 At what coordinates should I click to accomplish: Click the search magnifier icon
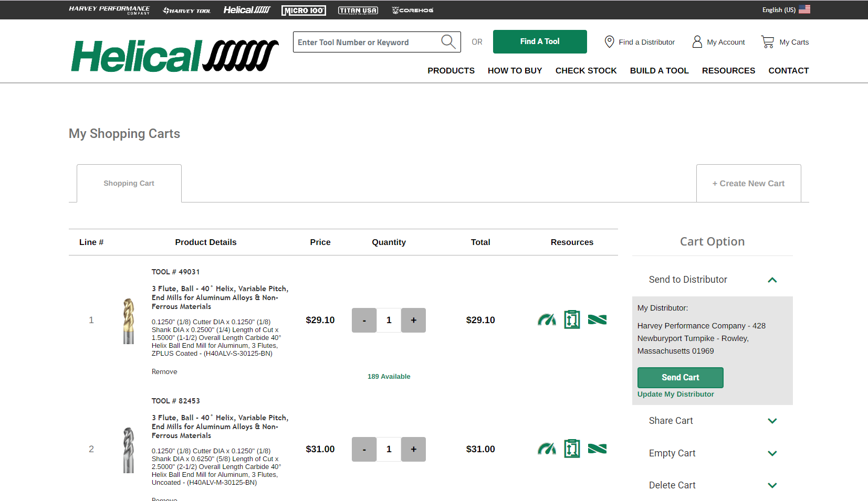448,42
